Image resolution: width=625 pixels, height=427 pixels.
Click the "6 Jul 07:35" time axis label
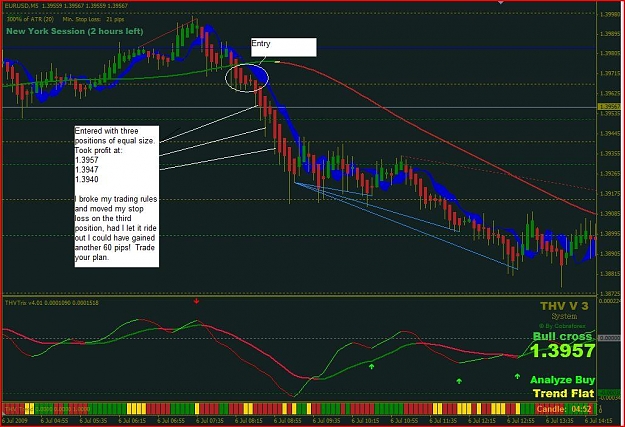pyautogui.click(x=210, y=421)
